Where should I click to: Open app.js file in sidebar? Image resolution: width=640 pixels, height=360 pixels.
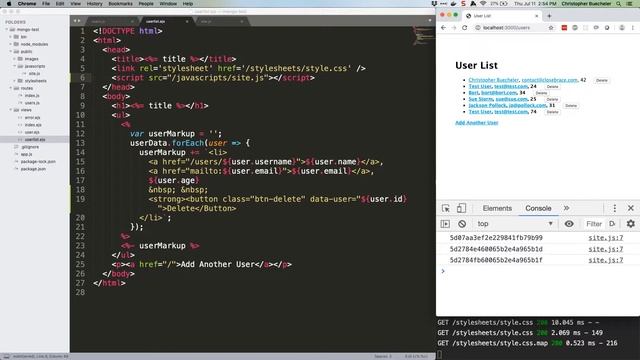point(27,154)
